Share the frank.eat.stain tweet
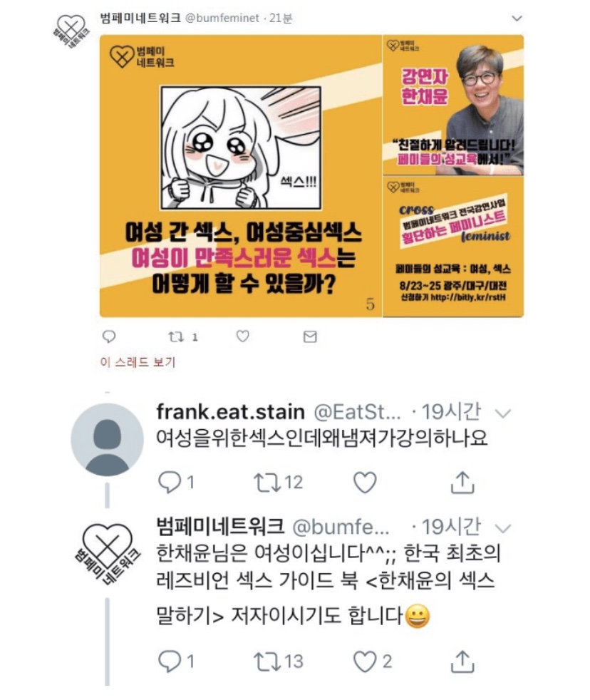The image size is (590, 700). point(462,482)
